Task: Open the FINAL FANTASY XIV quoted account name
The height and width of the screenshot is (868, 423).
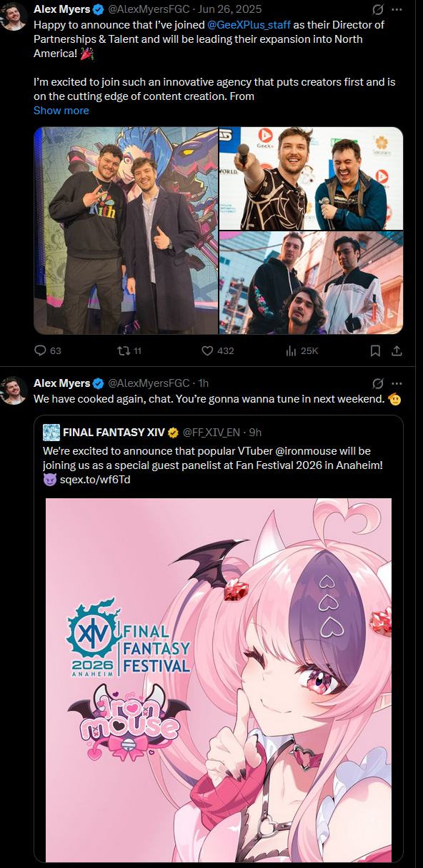Action: point(114,432)
